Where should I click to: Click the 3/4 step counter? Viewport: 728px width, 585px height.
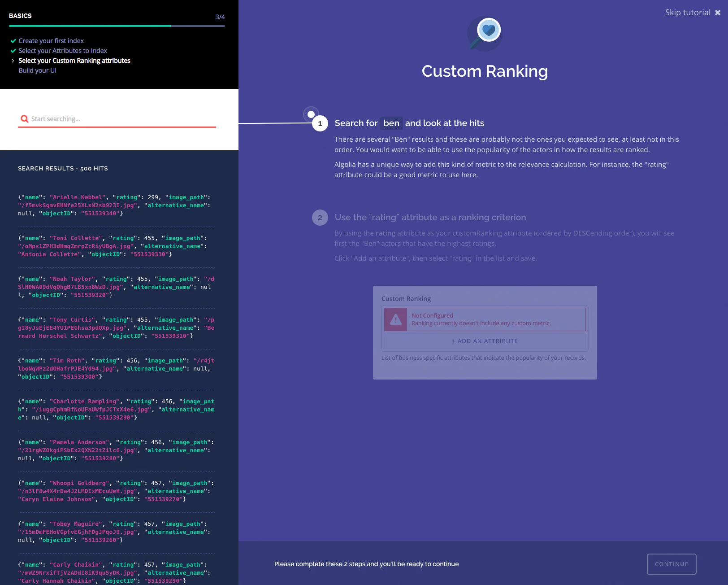point(220,17)
